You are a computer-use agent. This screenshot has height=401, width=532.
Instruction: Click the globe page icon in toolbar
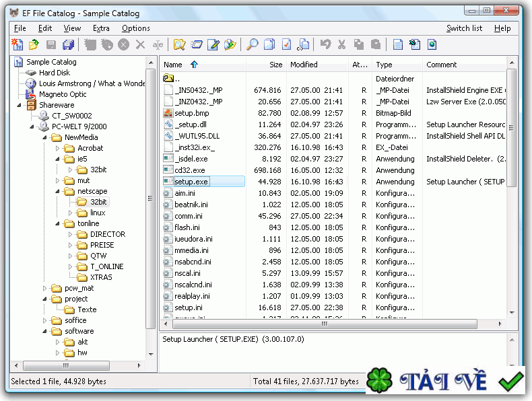pyautogui.click(x=432, y=45)
